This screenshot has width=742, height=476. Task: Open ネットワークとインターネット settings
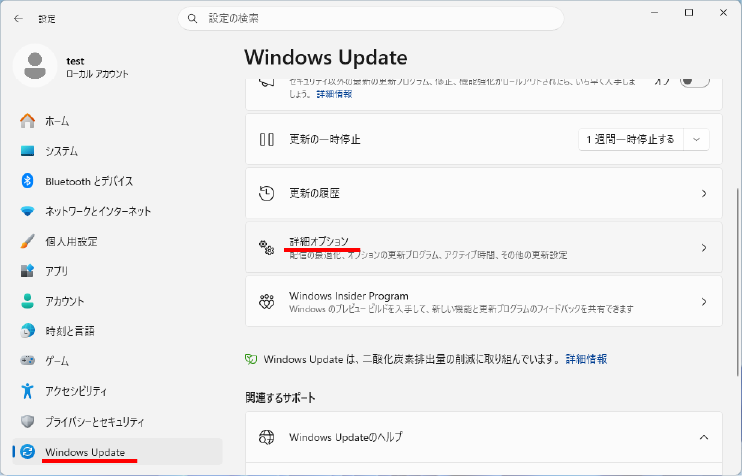tap(117, 211)
